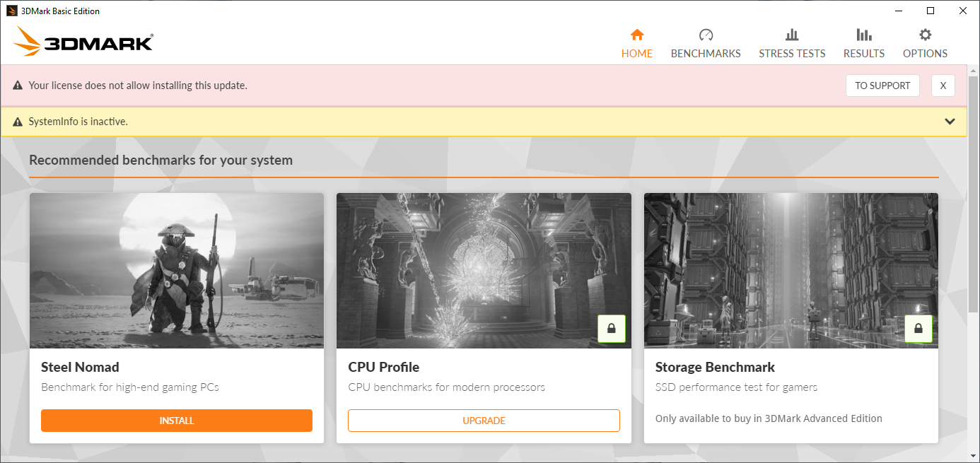The image size is (980, 463).
Task: Click the Options gear icon
Action: [x=925, y=35]
